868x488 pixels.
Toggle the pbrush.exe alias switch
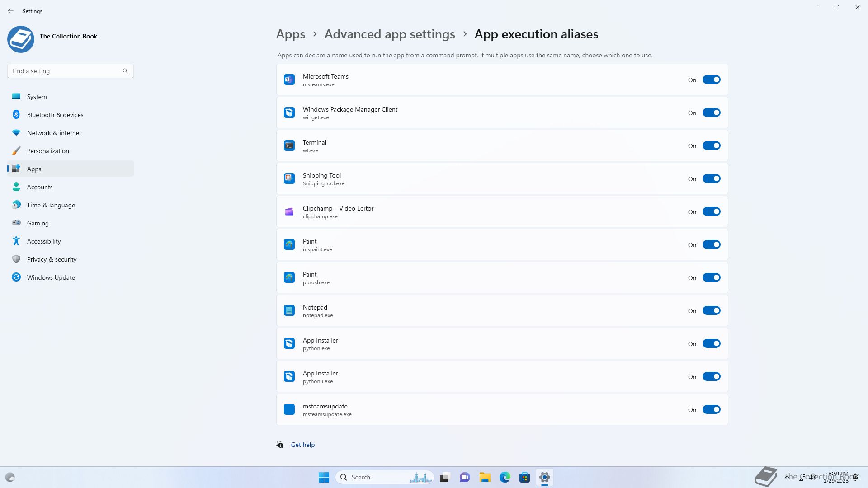pos(711,277)
